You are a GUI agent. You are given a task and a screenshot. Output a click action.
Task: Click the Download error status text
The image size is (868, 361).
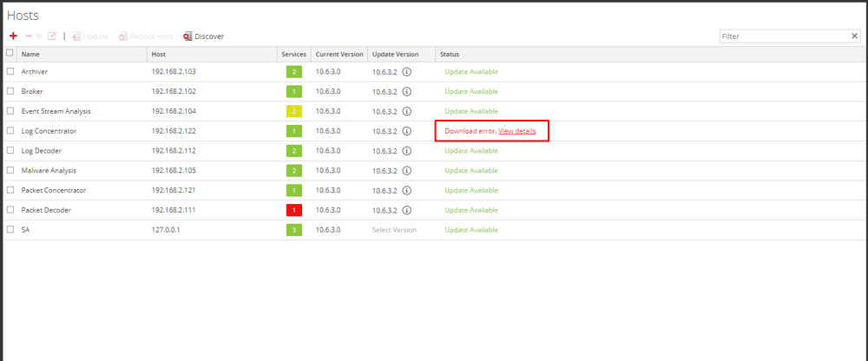coord(470,131)
